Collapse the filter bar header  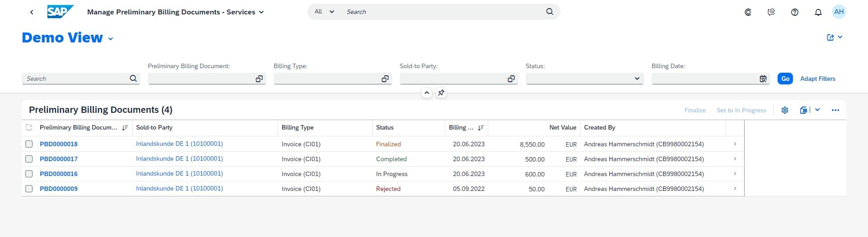tap(426, 93)
